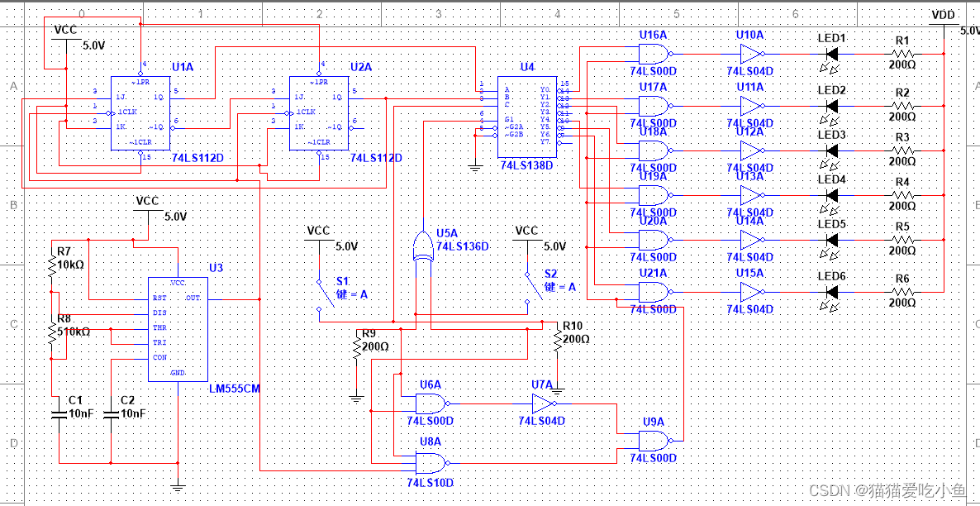Select the ground symbol below R10
Screen dimensions: 980x506
(x=558, y=388)
